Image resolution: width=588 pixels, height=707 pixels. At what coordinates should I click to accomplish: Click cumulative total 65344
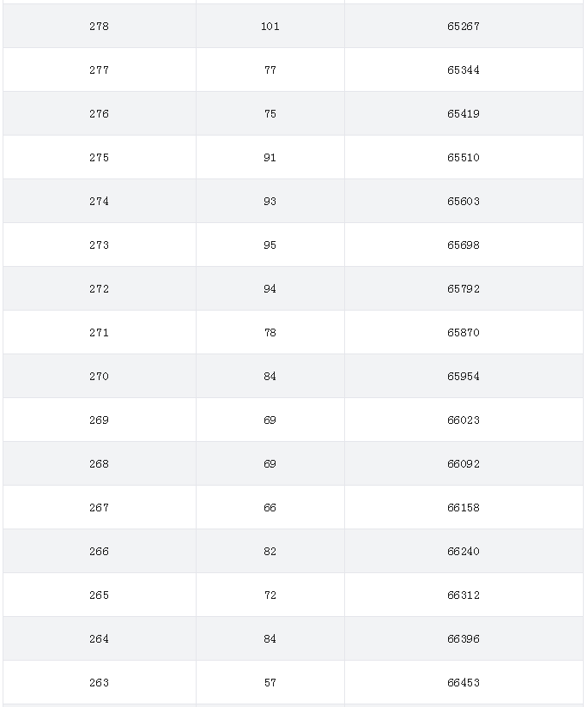tap(464, 69)
